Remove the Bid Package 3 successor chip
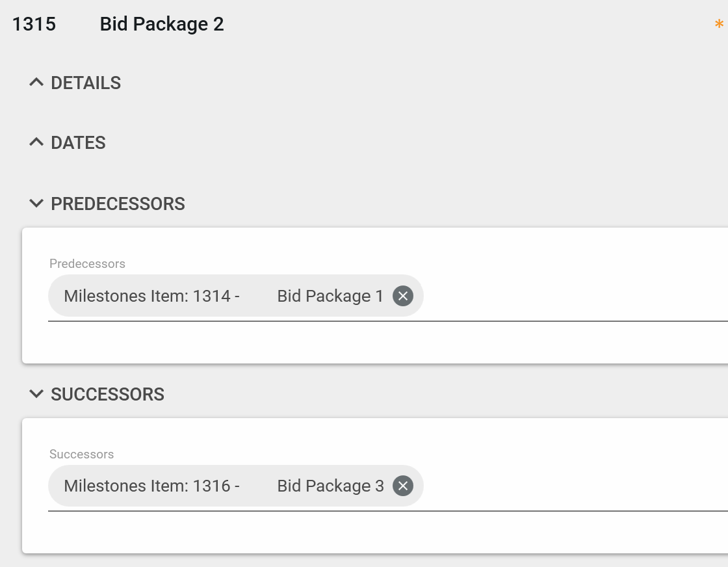The image size is (728, 567). (x=403, y=486)
